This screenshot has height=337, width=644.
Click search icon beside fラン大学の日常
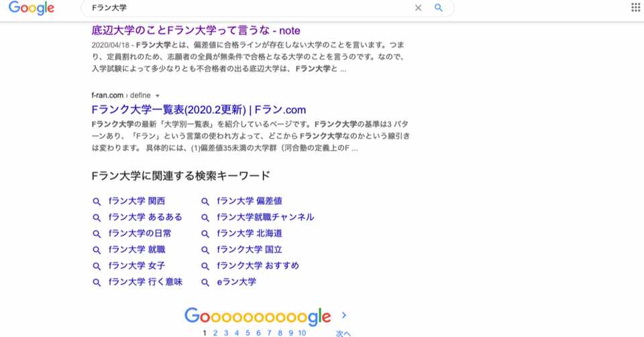tap(97, 234)
